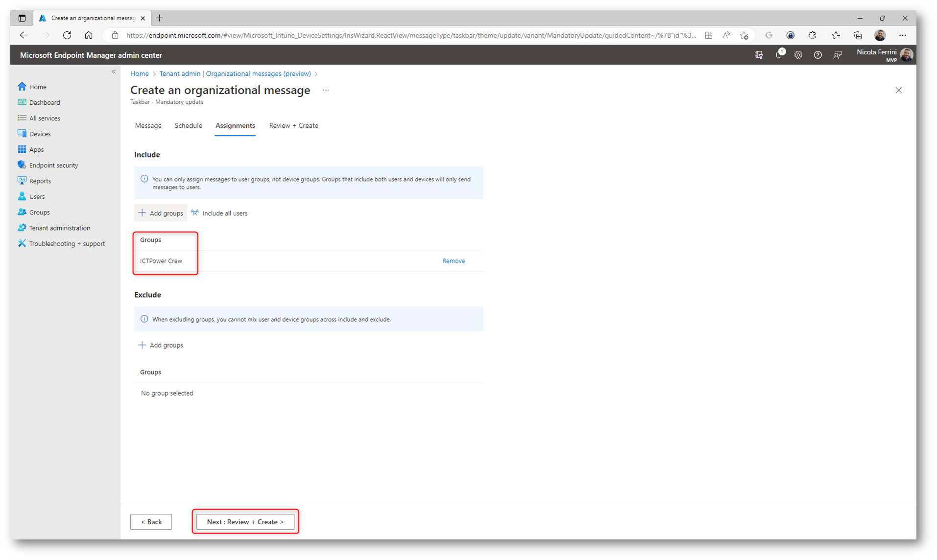Collapse the left navigation sidebar
The width and height of the screenshot is (937, 560).
point(114,72)
